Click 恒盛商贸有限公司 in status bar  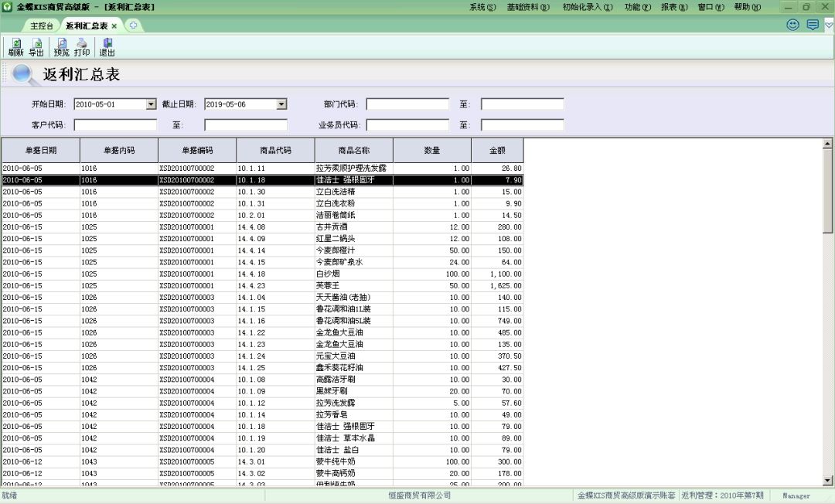coord(420,495)
